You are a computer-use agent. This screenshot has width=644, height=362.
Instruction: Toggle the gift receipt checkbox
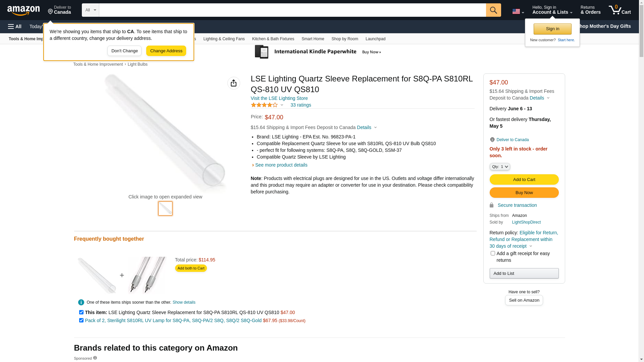point(493,253)
